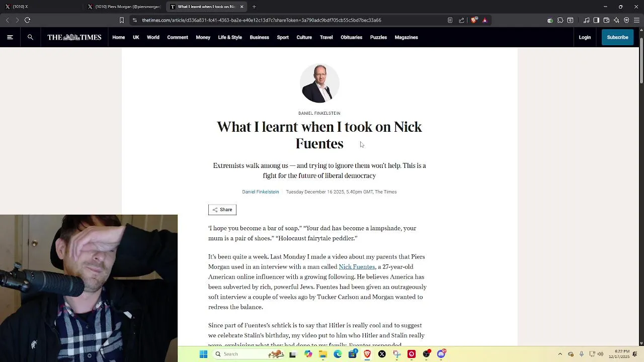The width and height of the screenshot is (644, 362).
Task: Click the tab search toolbar icon
Action: point(570,20)
